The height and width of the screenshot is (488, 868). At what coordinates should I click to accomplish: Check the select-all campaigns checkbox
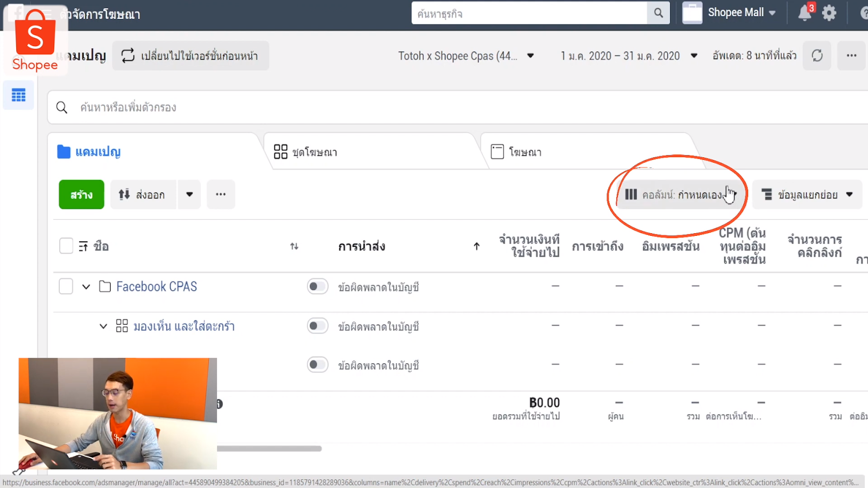click(66, 245)
